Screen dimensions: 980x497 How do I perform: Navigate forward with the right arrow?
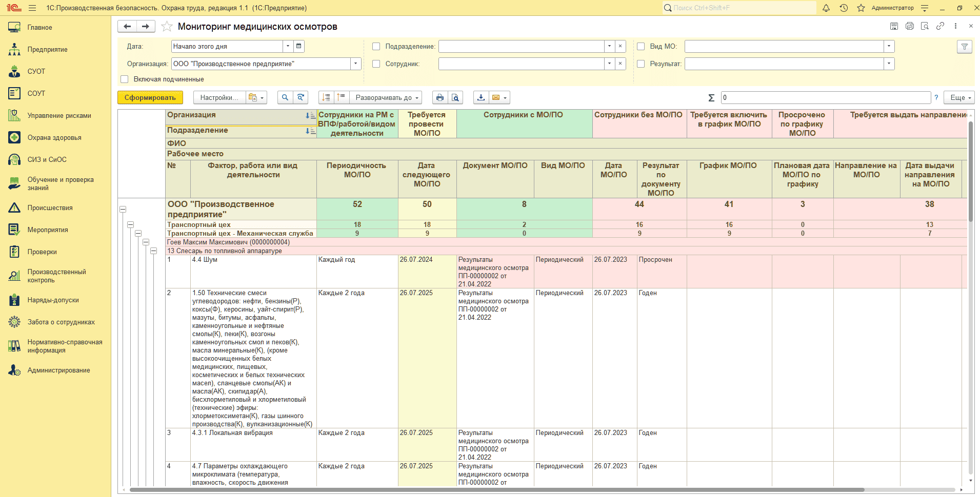146,27
